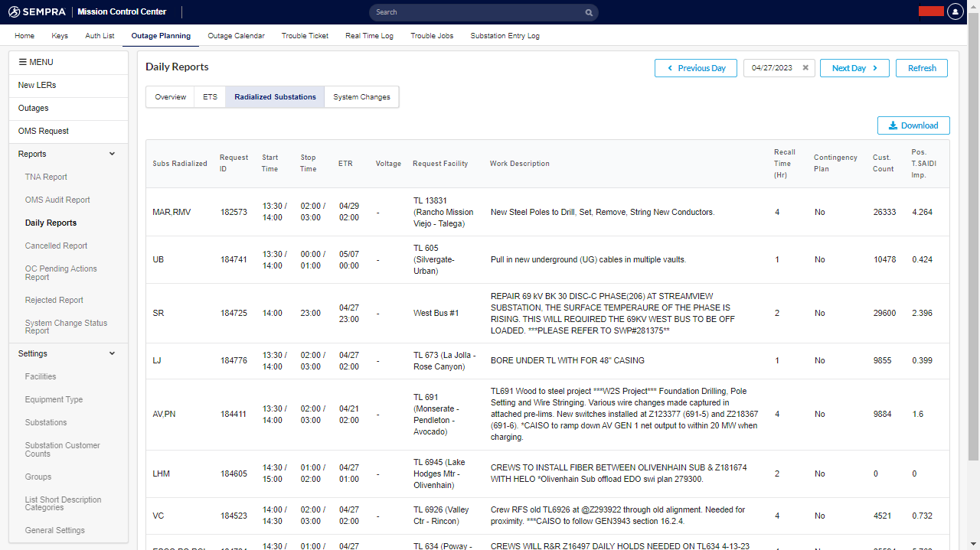The width and height of the screenshot is (980, 550).
Task: Open the Overview tab
Action: click(170, 97)
